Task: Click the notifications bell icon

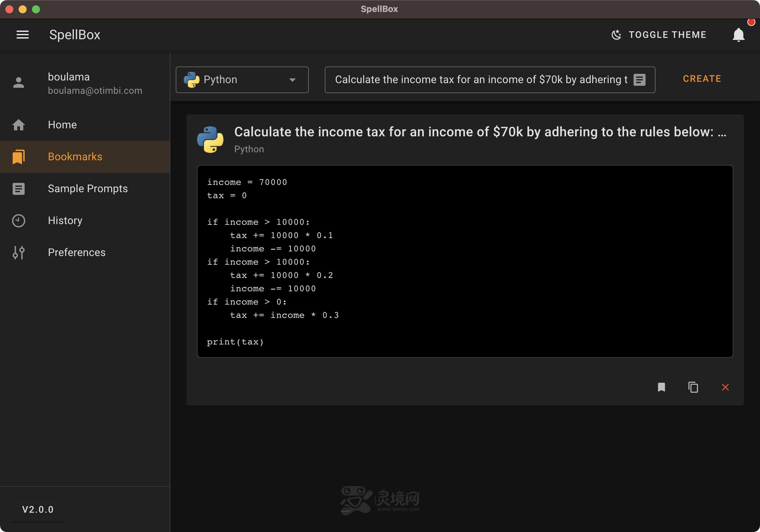Action: coord(738,35)
